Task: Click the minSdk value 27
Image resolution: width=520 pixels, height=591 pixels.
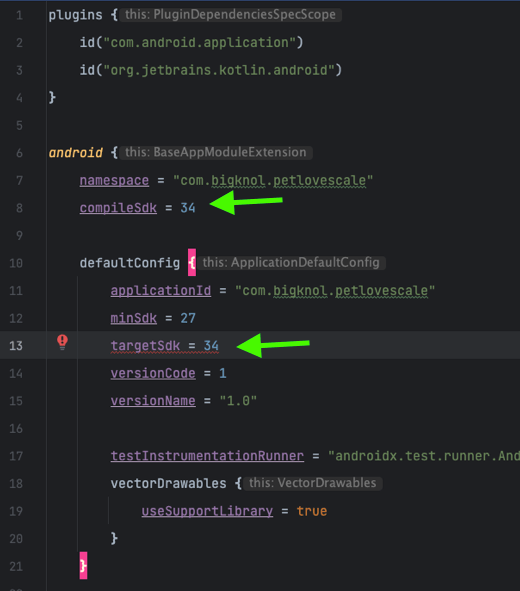Action: click(188, 318)
